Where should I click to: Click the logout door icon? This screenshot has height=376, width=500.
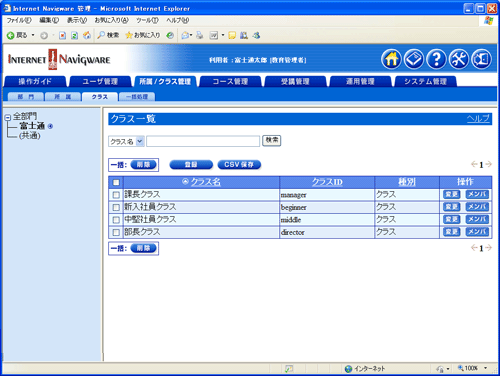481,59
